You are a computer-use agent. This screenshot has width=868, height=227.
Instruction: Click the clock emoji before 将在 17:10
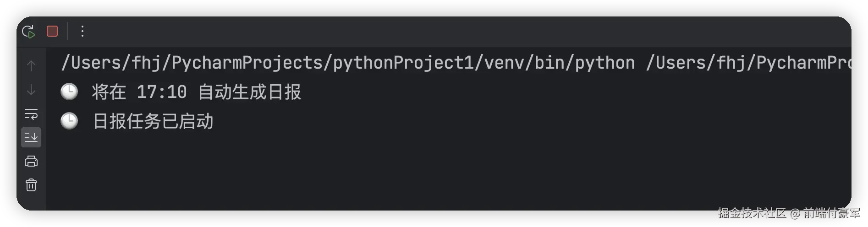coord(69,92)
